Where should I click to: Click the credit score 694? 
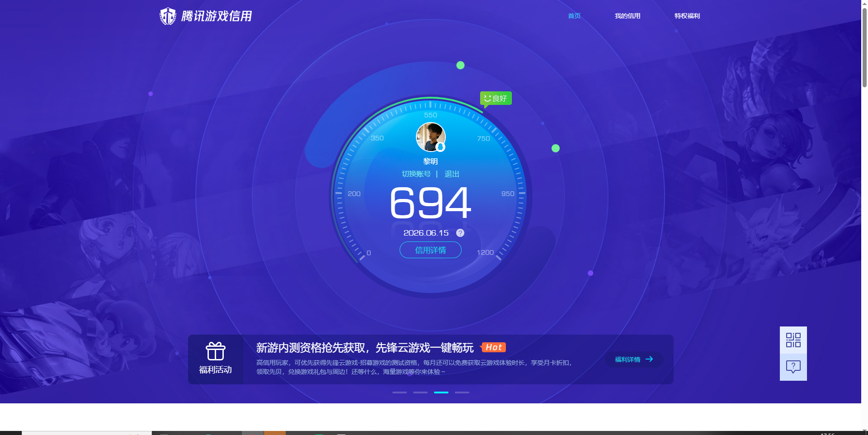point(430,203)
